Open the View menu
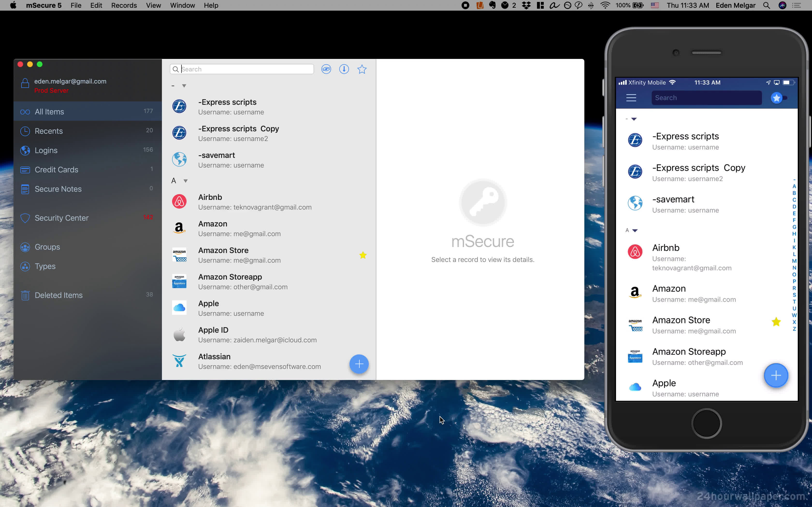 153,5
